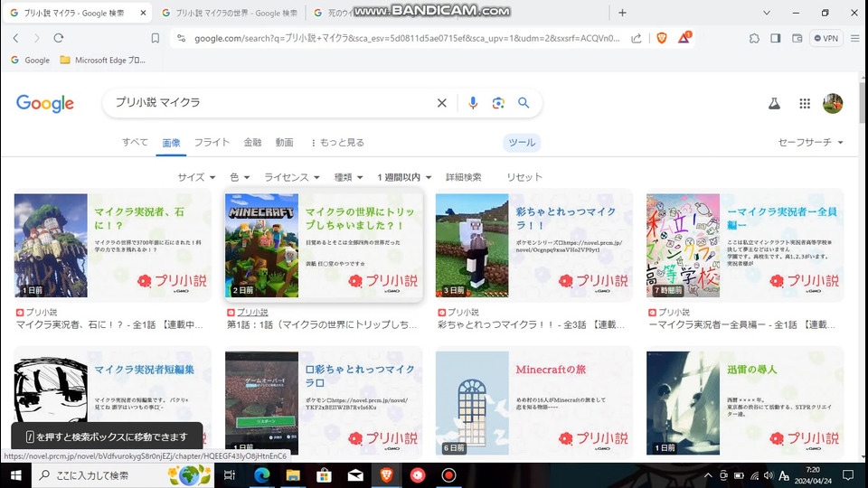Viewport: 868px width, 488px height.
Task: Go forward to the next page
Action: pyautogui.click(x=36, y=38)
